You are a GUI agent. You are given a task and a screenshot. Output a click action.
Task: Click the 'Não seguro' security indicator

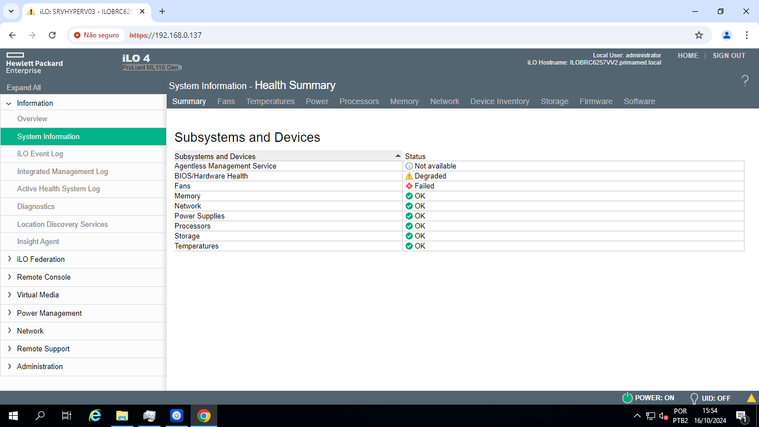click(96, 35)
